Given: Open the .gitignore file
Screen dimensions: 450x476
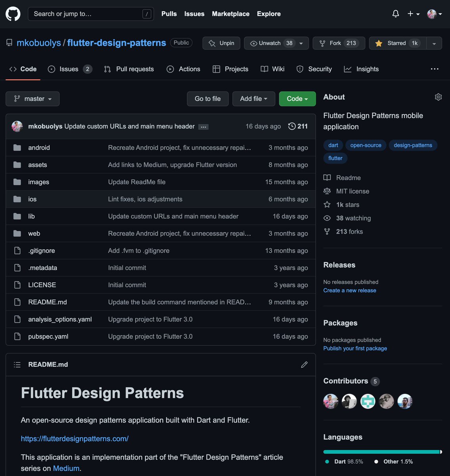Looking at the screenshot, I should pyautogui.click(x=42, y=251).
